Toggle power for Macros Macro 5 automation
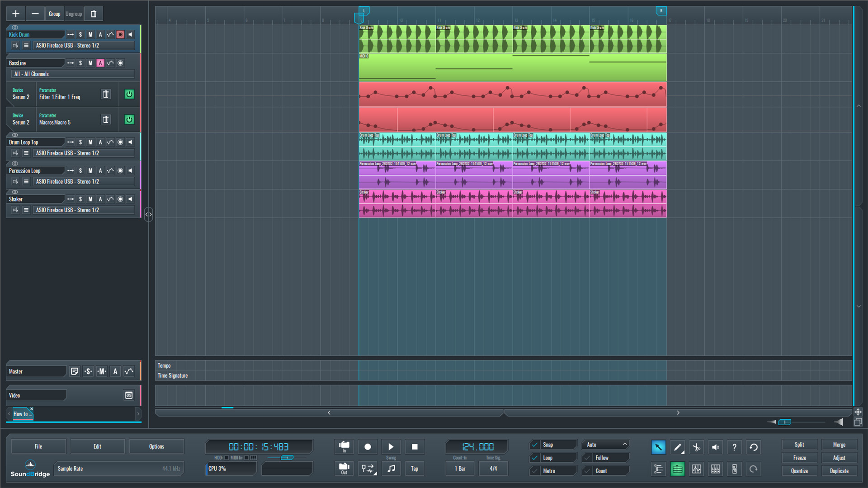The image size is (868, 488). click(x=129, y=119)
